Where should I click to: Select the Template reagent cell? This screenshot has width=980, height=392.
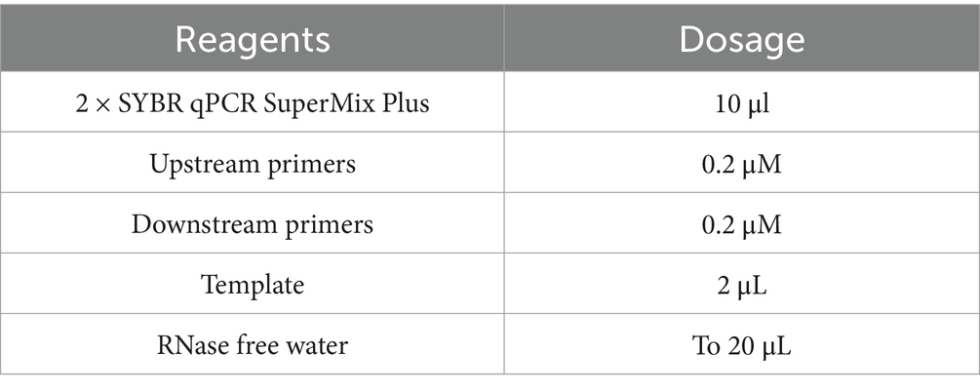pos(253,286)
